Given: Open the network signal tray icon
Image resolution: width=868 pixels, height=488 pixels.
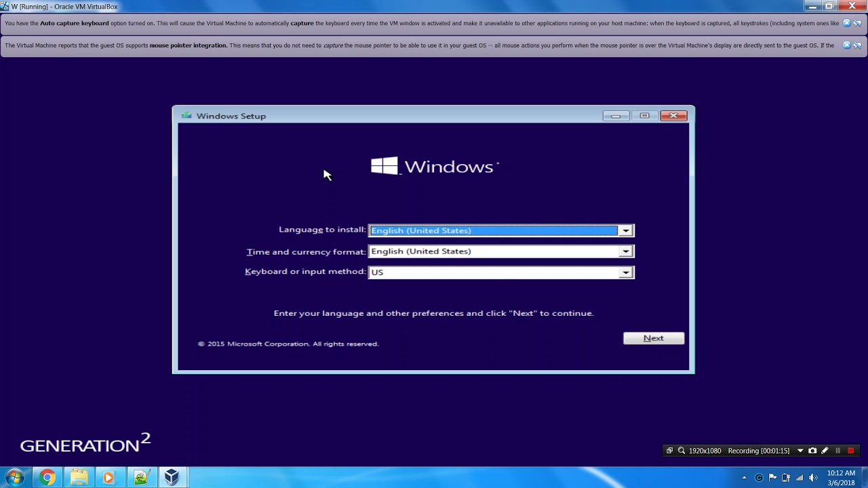Looking at the screenshot, I should coord(800,478).
